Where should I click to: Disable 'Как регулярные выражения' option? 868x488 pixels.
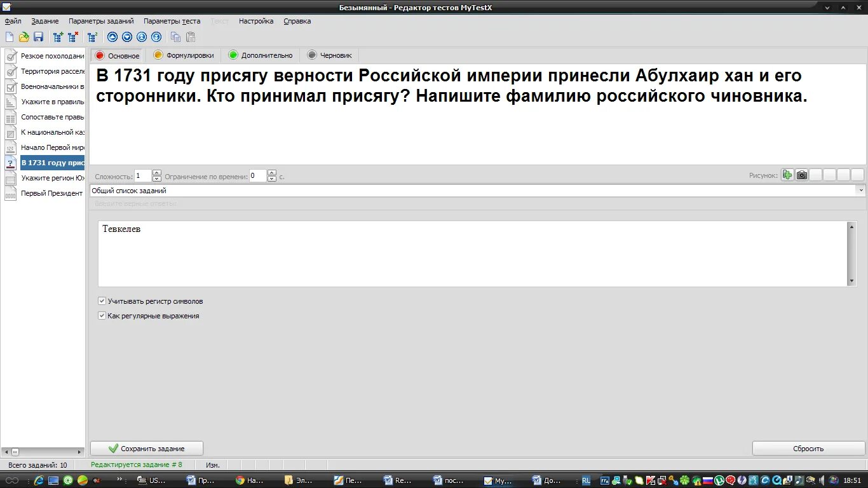[102, 315]
